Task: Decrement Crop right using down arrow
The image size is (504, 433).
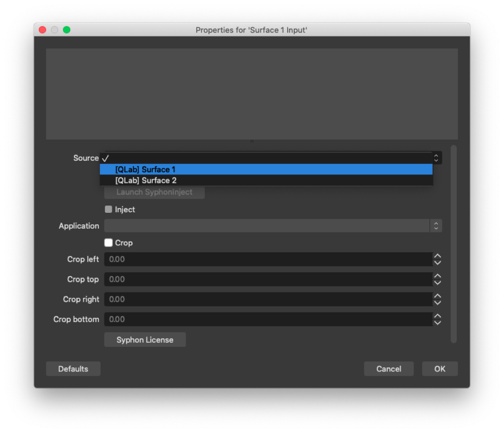Action: [437, 303]
